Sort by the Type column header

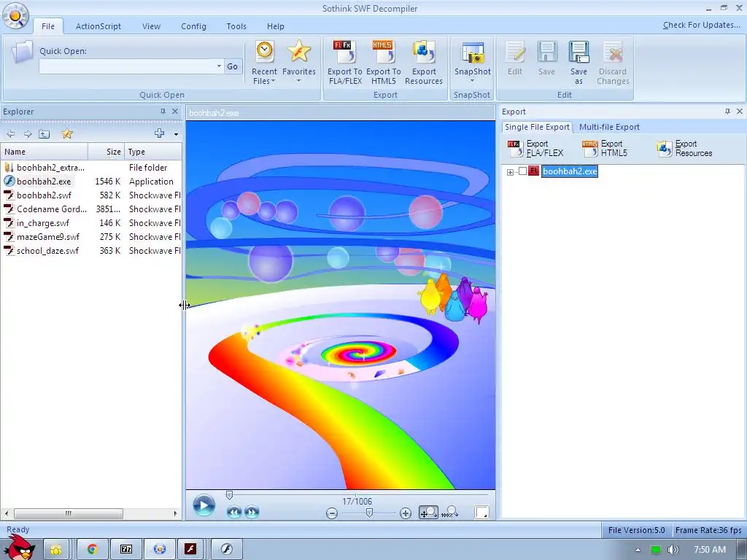point(153,152)
